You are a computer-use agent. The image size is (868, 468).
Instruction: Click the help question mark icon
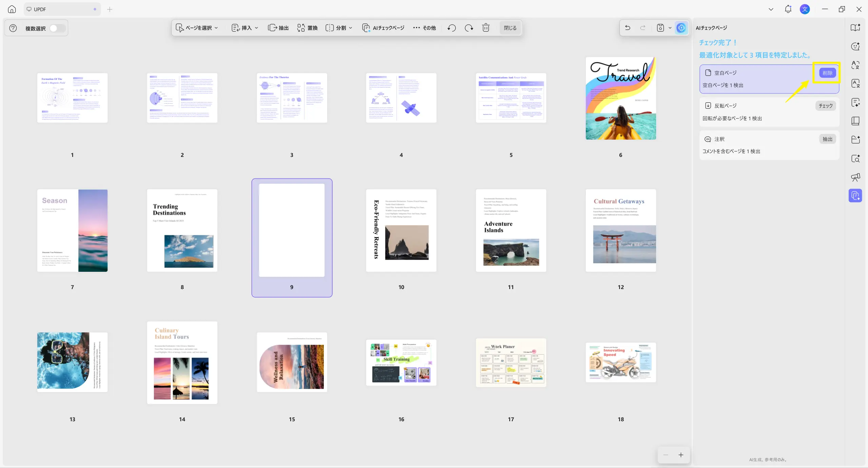click(x=13, y=28)
